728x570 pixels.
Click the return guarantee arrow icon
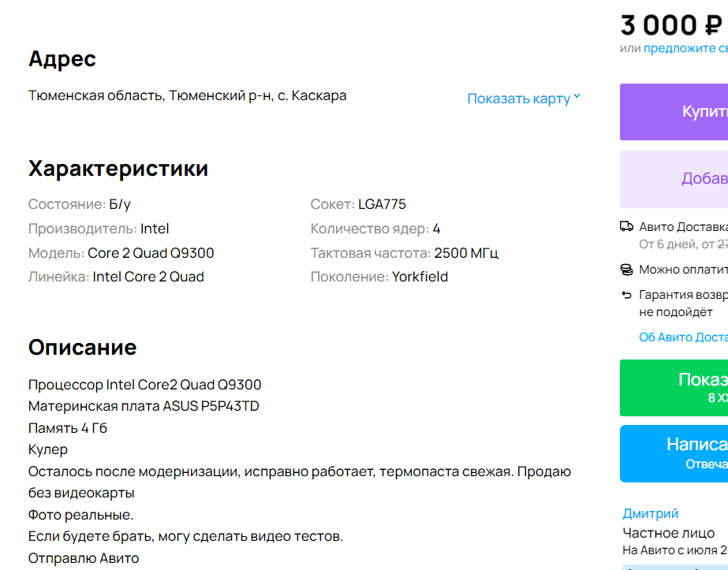[626, 295]
